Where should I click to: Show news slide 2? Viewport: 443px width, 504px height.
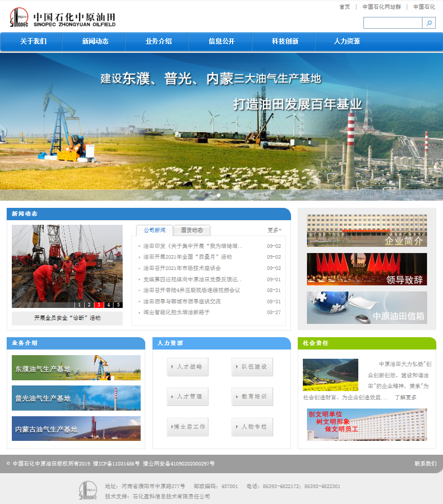pos(89,305)
